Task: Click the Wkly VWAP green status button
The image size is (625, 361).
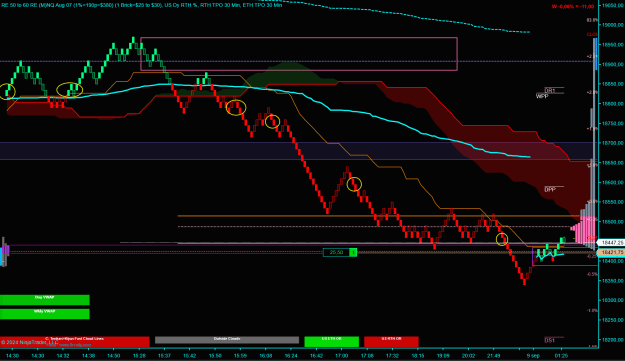Action: tap(45, 314)
